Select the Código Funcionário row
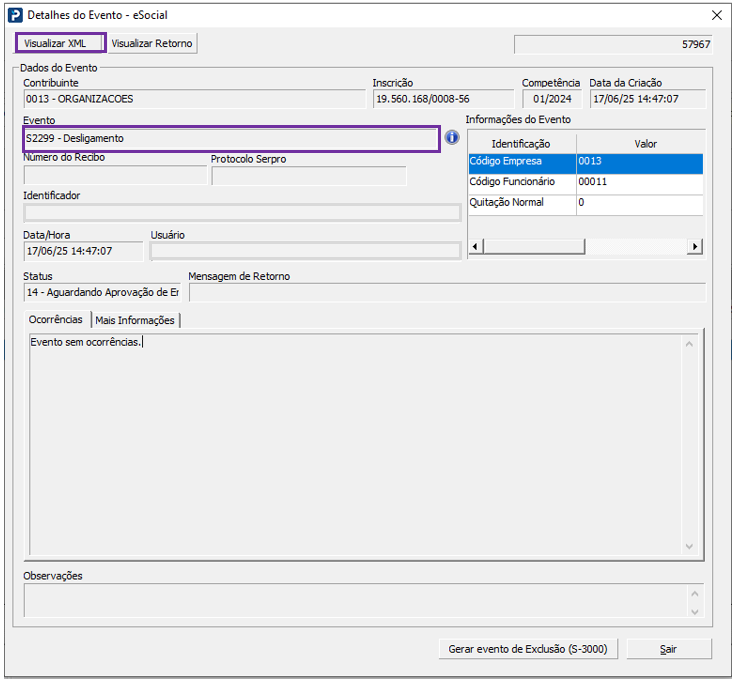 pos(585,182)
